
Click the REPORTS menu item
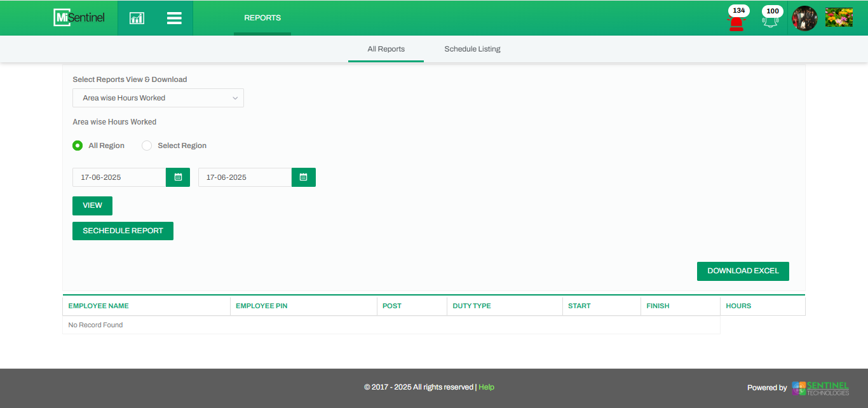pyautogui.click(x=262, y=18)
